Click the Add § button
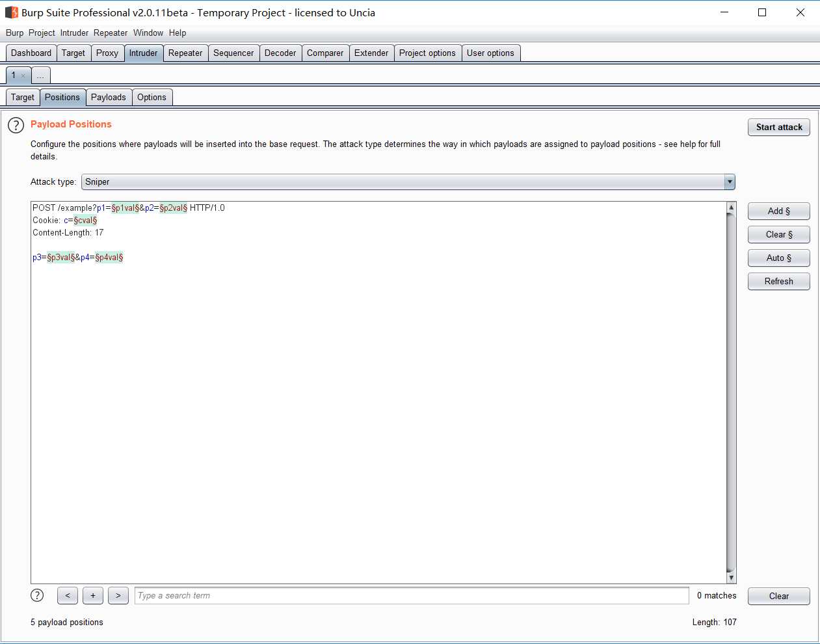 point(779,211)
